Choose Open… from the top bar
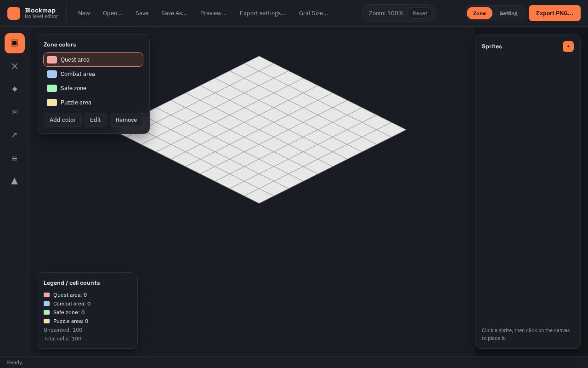Image resolution: width=588 pixels, height=368 pixels. [113, 13]
